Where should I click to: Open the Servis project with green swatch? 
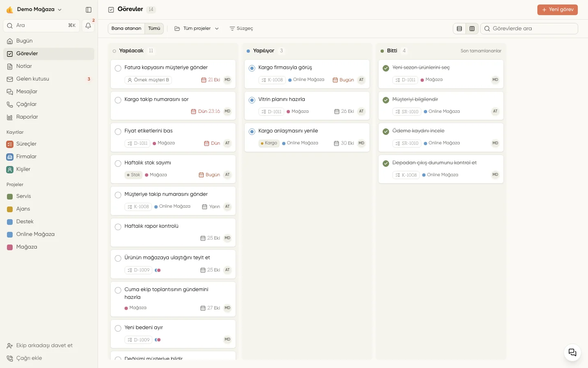click(x=49, y=196)
